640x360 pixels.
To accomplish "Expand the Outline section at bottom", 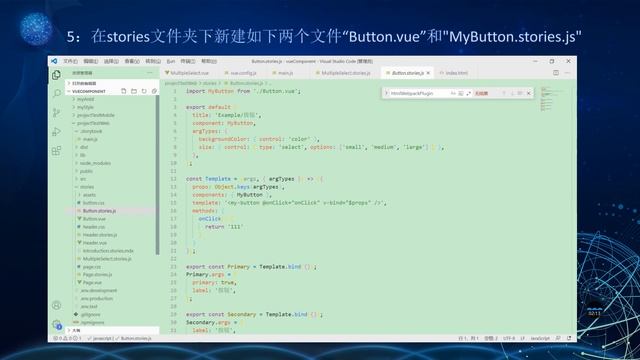I will 113,330.
